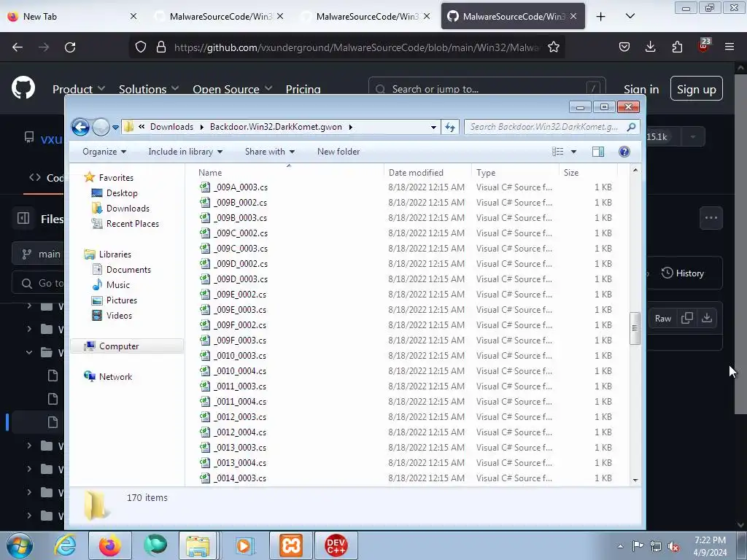Select Downloads under Favorites
Screen dimensions: 747x560
click(128, 208)
